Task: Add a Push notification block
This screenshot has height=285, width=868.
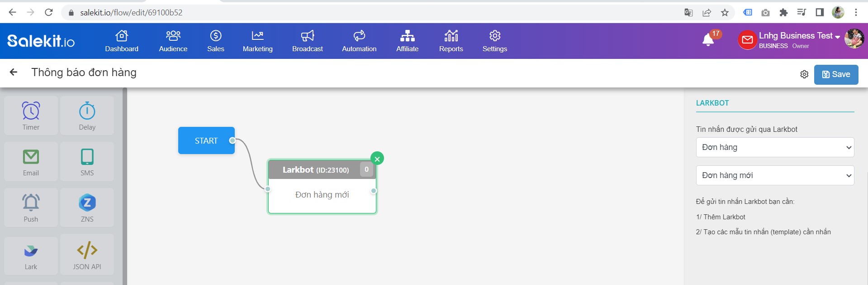Action: (x=31, y=208)
